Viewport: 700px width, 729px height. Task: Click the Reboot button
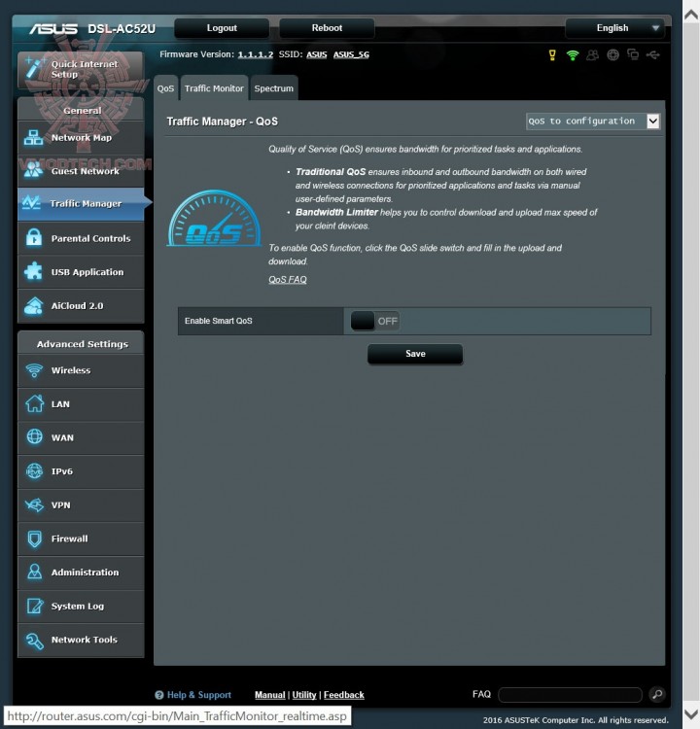click(x=327, y=28)
